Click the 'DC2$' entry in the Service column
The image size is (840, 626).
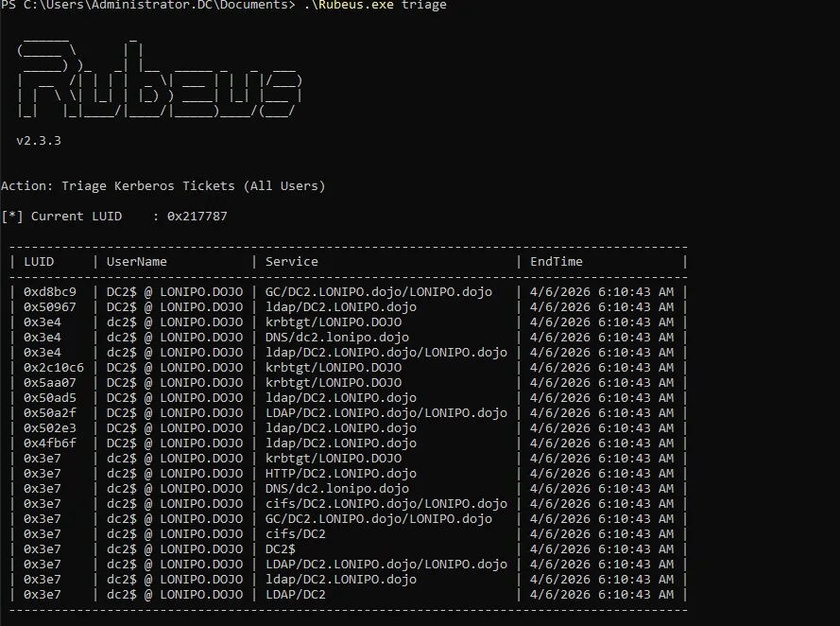coord(281,549)
